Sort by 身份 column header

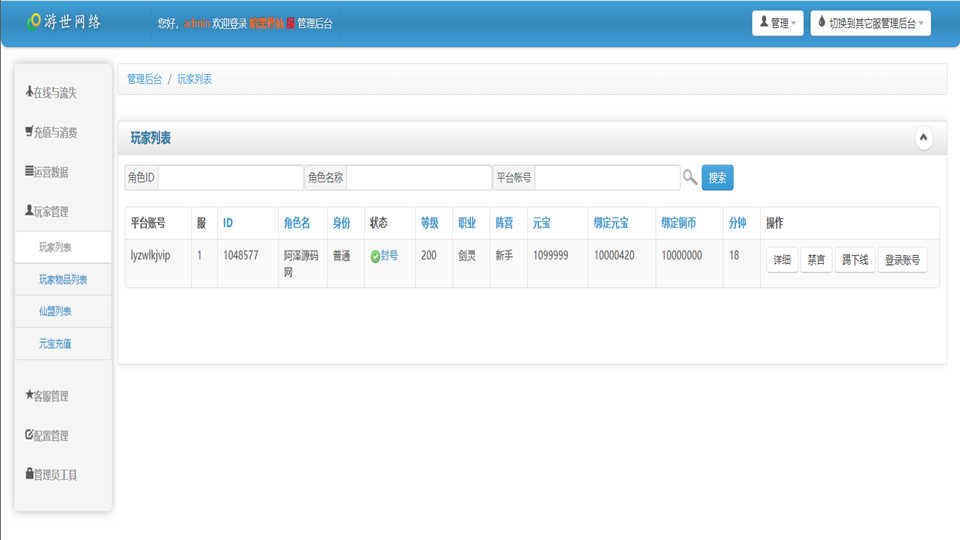point(341,223)
